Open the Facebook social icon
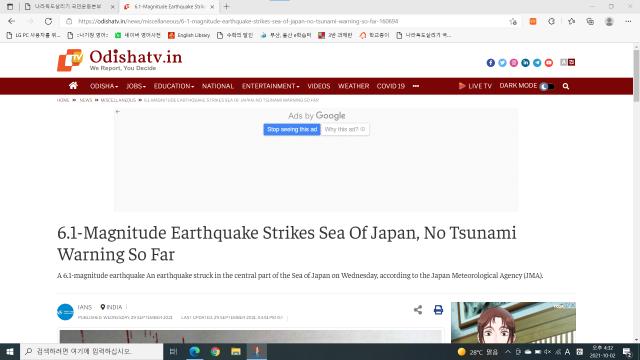 click(x=491, y=62)
